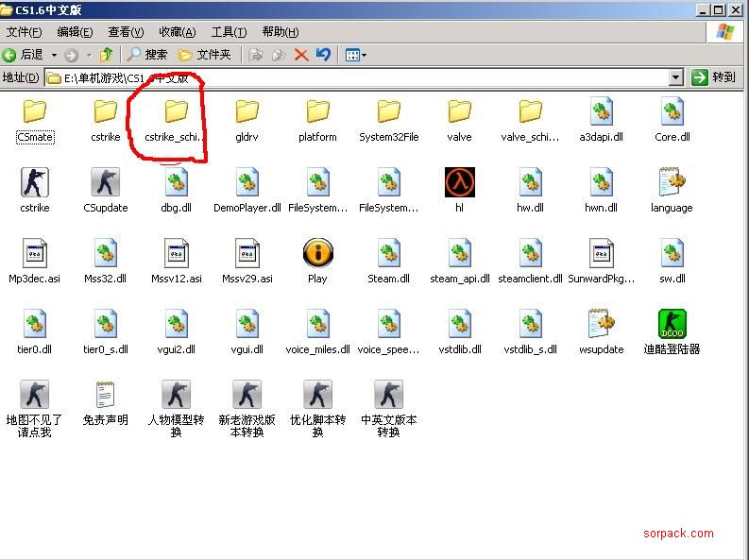This screenshot has height=560, width=749.
Task: Open the 查看(V) menu
Action: tap(126, 32)
